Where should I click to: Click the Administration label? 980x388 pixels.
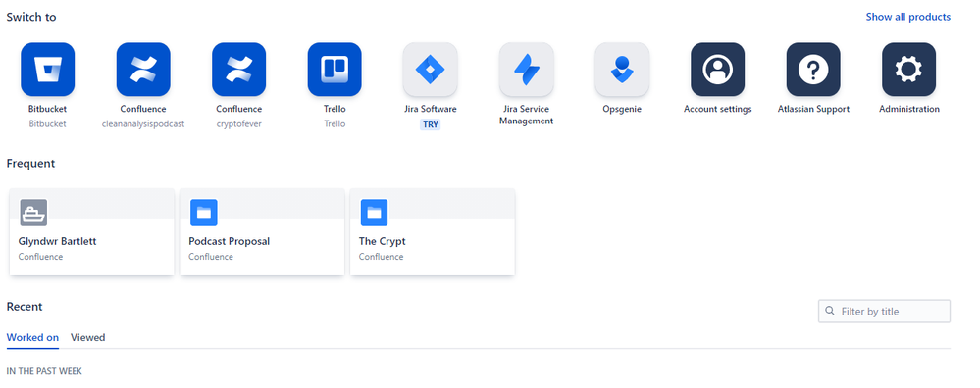pyautogui.click(x=908, y=109)
